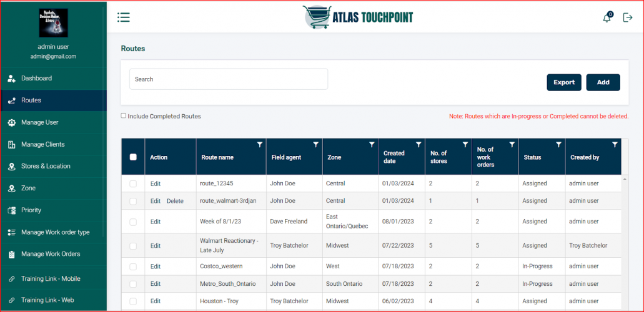Click the Manage Clients building icon
Screen dimensions: 644x312
(11, 145)
